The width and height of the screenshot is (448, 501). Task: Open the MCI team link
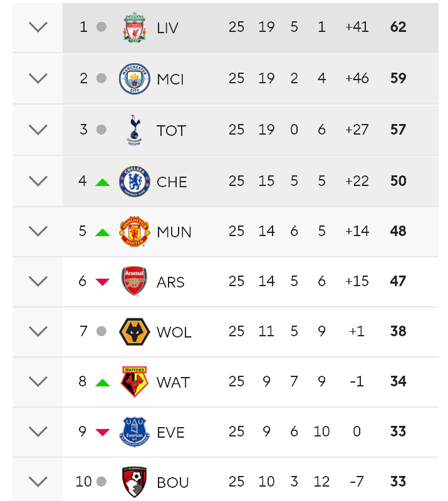pyautogui.click(x=170, y=80)
